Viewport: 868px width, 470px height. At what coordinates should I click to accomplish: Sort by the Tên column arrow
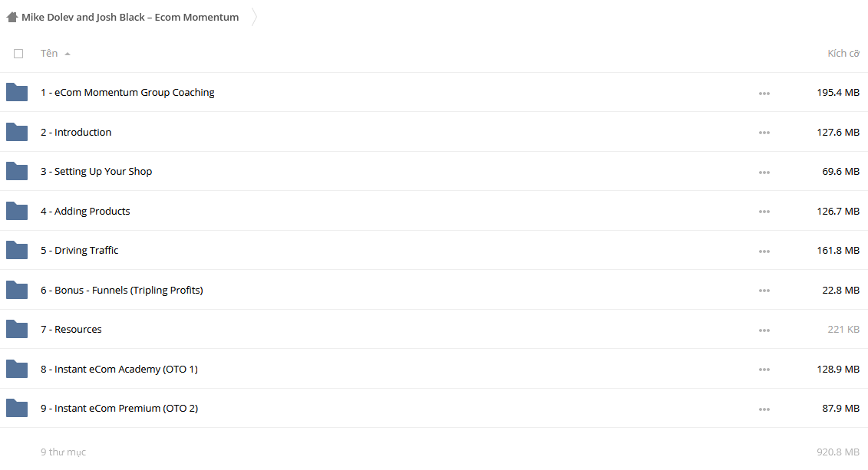[x=68, y=54]
